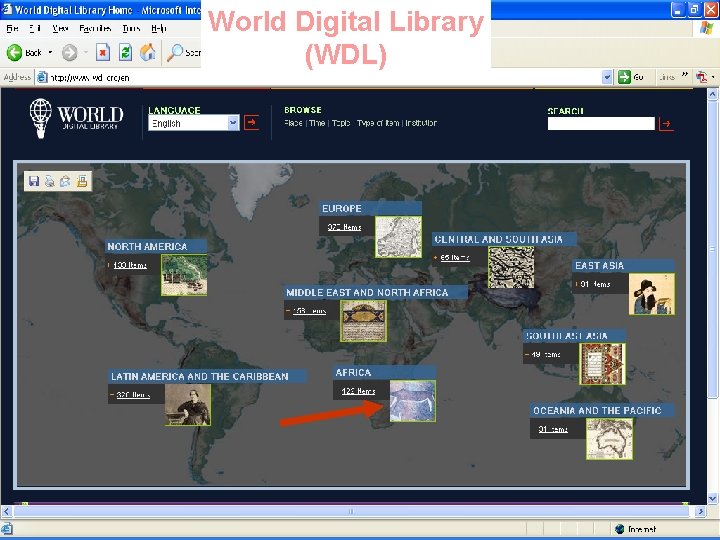Click the Latin America portrait thumbnail
Screen dimensions: 720x540
(x=188, y=405)
